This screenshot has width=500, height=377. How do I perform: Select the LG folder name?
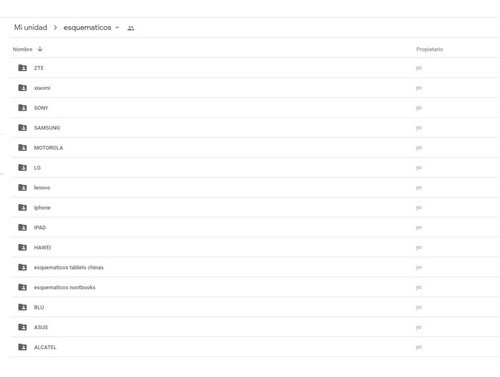pos(37,168)
